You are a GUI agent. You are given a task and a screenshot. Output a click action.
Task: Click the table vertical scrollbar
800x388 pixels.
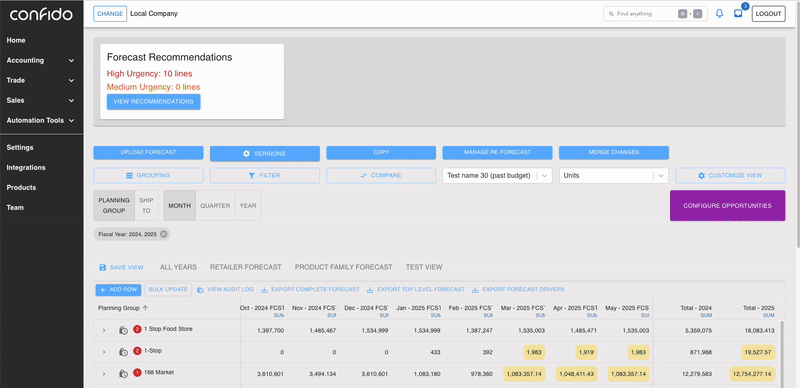click(x=782, y=354)
